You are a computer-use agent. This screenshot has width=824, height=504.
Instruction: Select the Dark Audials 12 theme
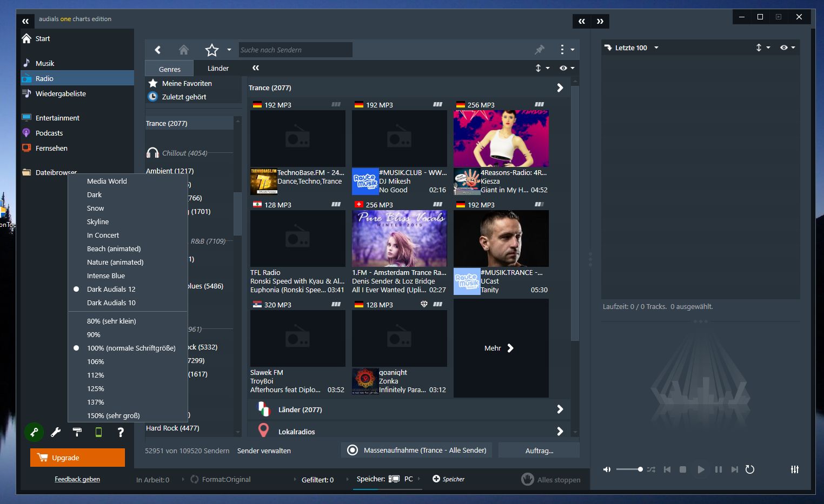pos(128,289)
